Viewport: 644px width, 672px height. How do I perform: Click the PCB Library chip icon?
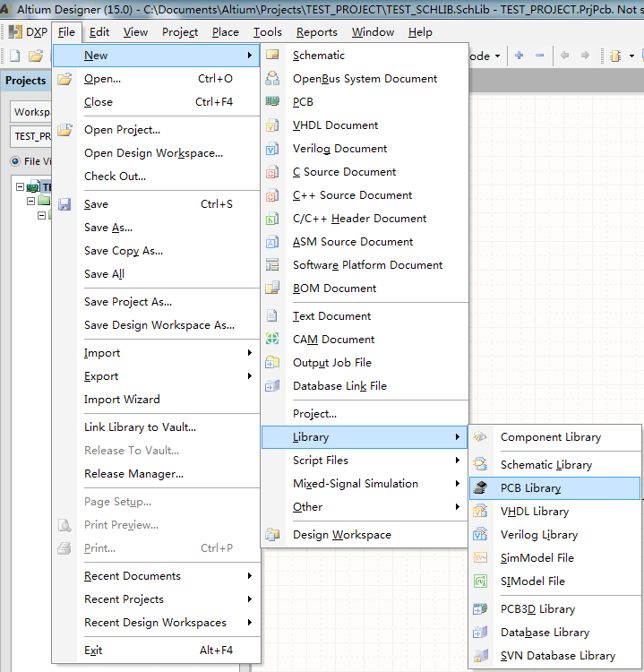coord(481,488)
